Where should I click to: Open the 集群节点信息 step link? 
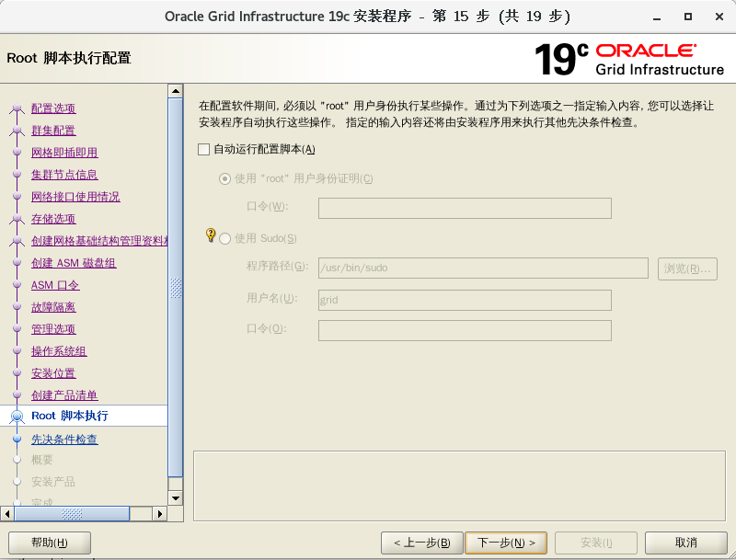tap(64, 175)
